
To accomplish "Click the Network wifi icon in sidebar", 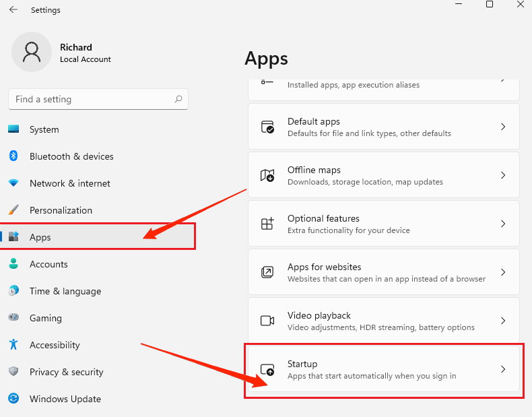I will click(13, 183).
